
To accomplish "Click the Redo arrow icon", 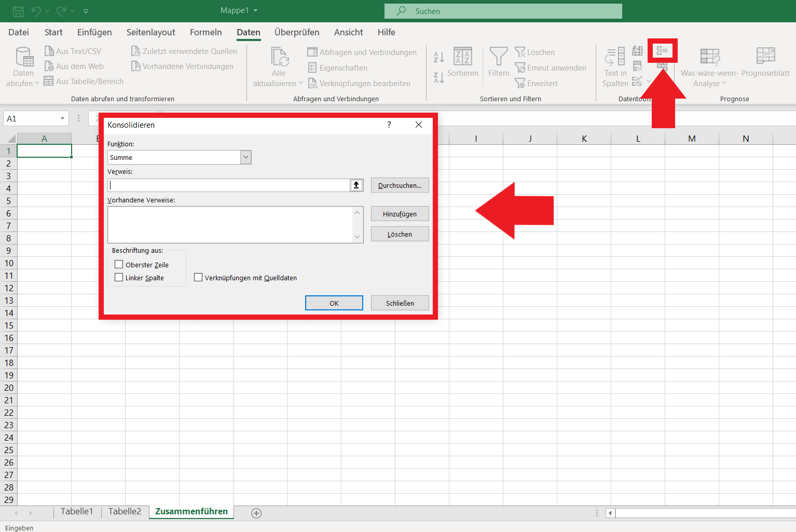I will tap(61, 11).
